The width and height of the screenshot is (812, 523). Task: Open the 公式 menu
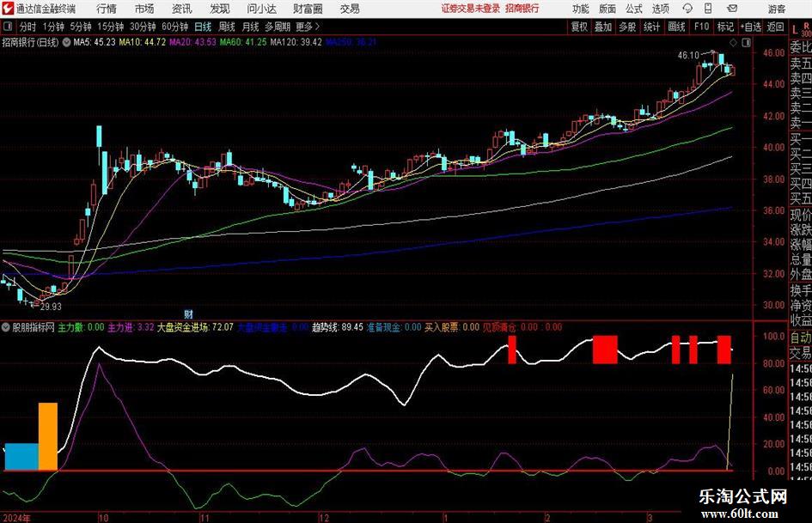(634, 9)
